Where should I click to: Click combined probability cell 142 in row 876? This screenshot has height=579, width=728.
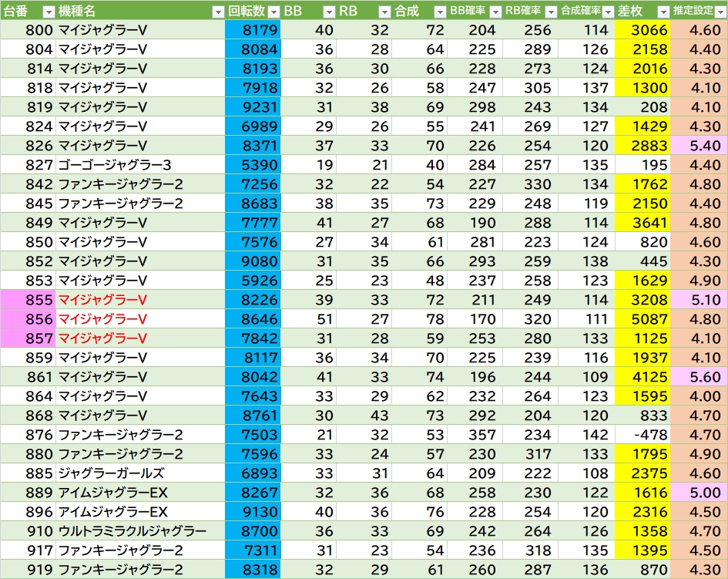coord(587,435)
